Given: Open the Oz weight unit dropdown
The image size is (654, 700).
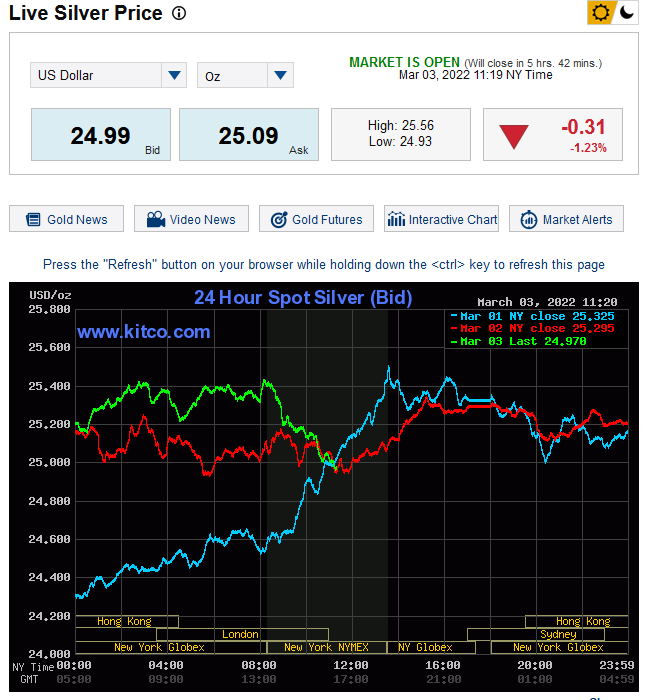Looking at the screenshot, I should (x=245, y=75).
